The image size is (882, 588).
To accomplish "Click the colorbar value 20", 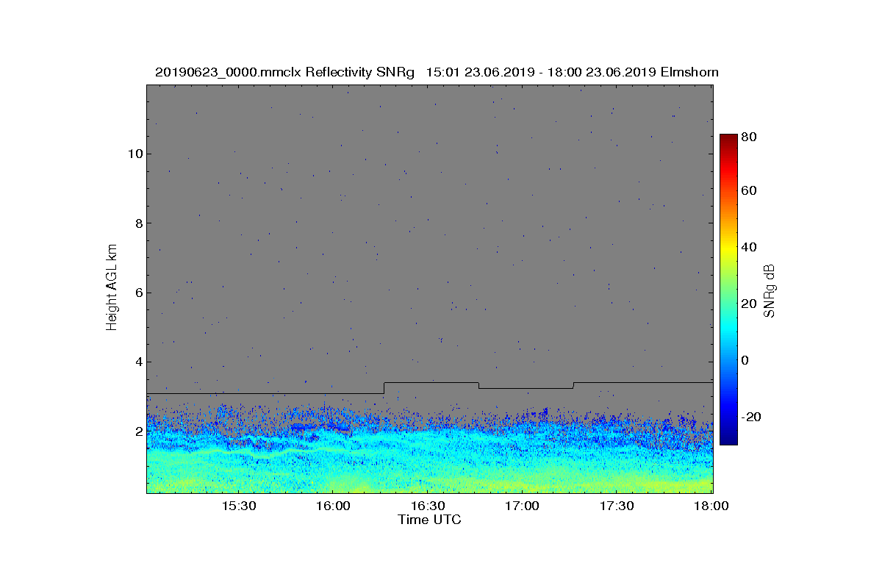I will coord(750,304).
